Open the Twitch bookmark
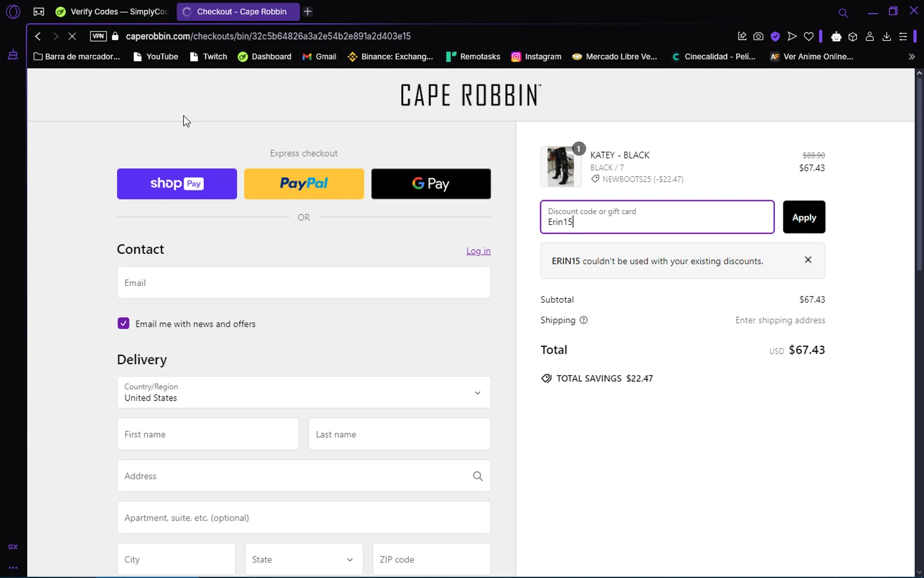Image resolution: width=924 pixels, height=578 pixels. 209,57
